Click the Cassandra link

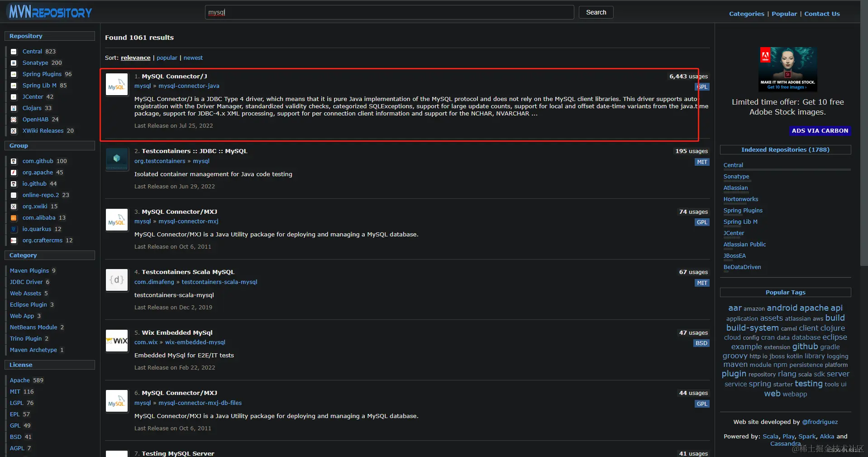(x=785, y=444)
